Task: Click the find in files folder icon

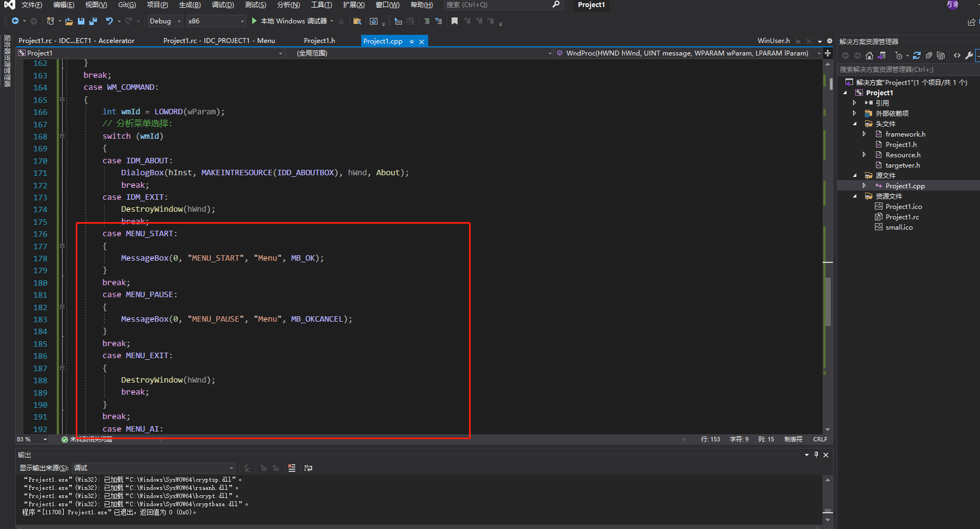Action: (357, 21)
